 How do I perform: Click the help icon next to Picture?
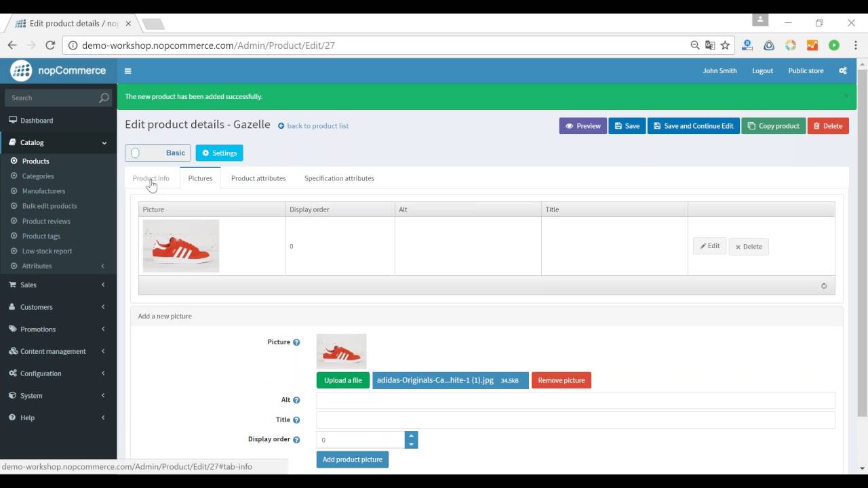coord(296,342)
